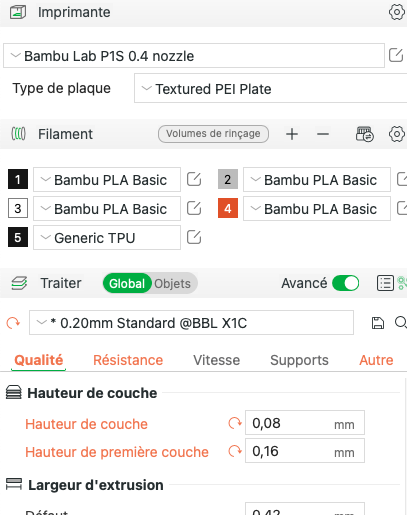Toggle the Avancé switch off
The height and width of the screenshot is (515, 407).
346,283
